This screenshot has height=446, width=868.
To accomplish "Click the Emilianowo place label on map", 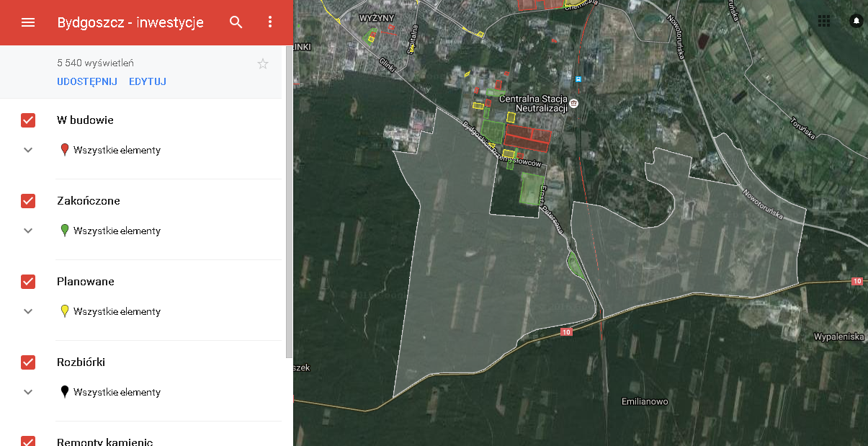I will [x=645, y=401].
